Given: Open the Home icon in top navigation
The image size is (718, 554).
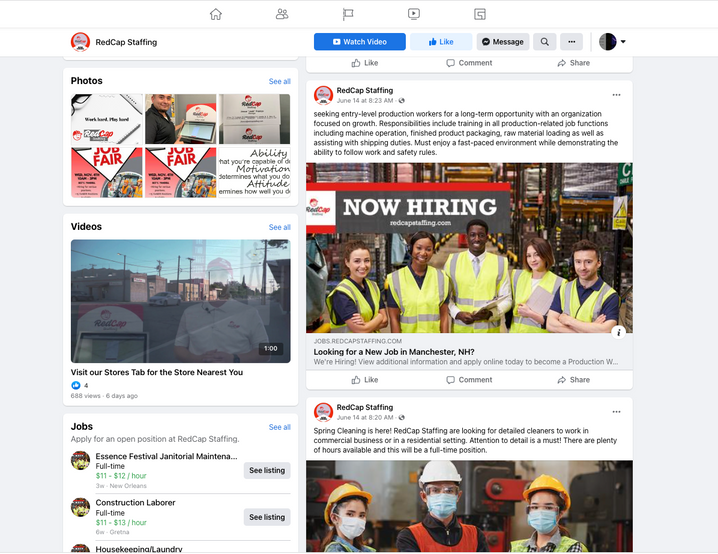Looking at the screenshot, I should pyautogui.click(x=215, y=14).
